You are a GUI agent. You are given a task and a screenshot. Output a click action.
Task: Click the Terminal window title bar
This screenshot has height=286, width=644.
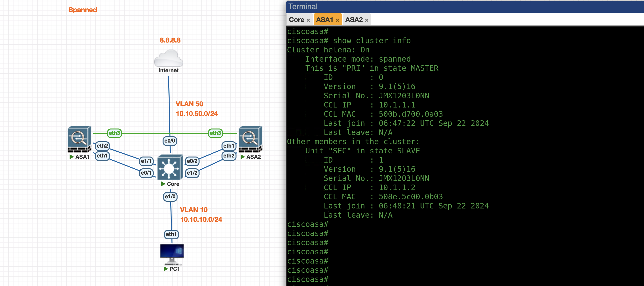450,7
